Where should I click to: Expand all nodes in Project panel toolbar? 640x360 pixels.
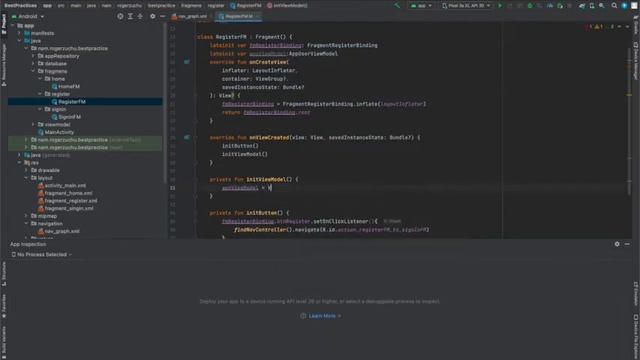tap(130, 16)
